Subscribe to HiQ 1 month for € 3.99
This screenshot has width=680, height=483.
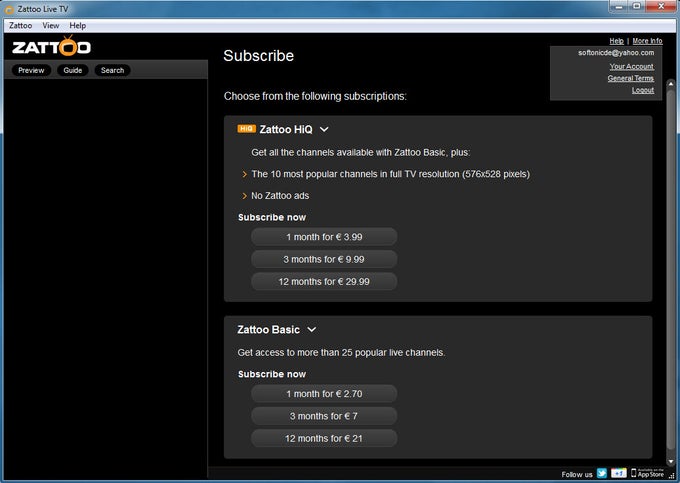pos(324,237)
